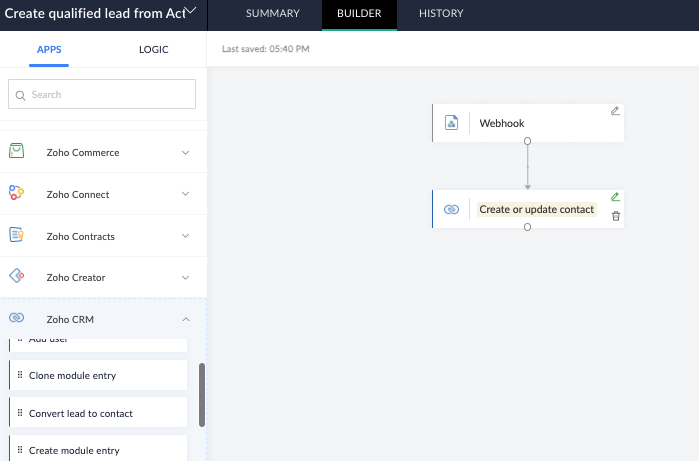Click the search magnifier icon
The height and width of the screenshot is (461, 699).
[x=20, y=95]
